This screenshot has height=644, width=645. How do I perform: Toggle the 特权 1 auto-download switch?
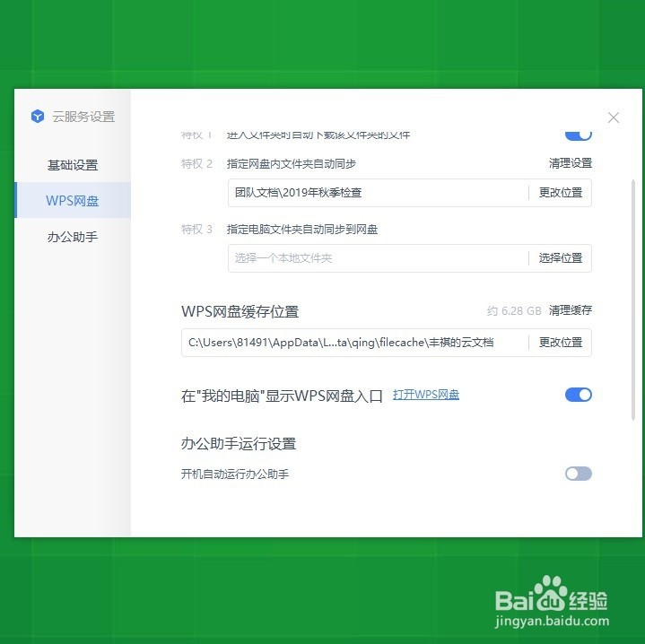point(578,135)
